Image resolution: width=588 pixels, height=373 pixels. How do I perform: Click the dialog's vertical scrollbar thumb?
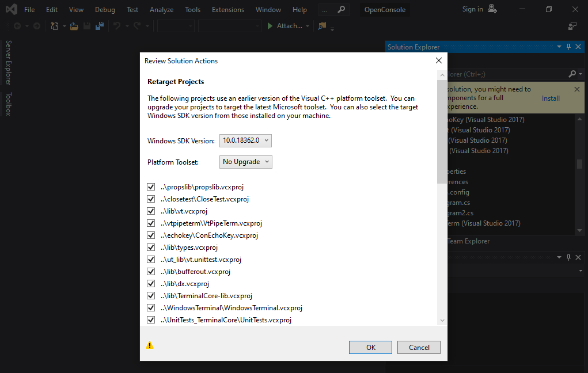441,132
